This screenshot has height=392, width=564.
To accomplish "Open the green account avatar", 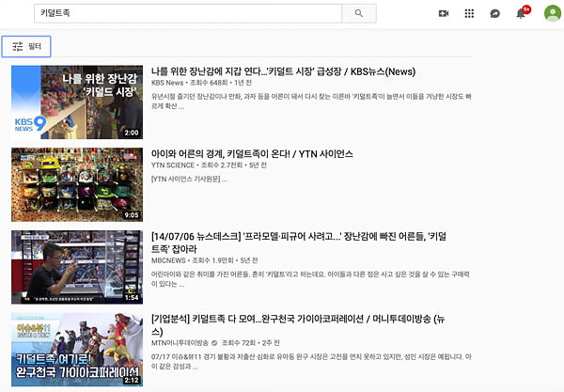I will pos(553,13).
